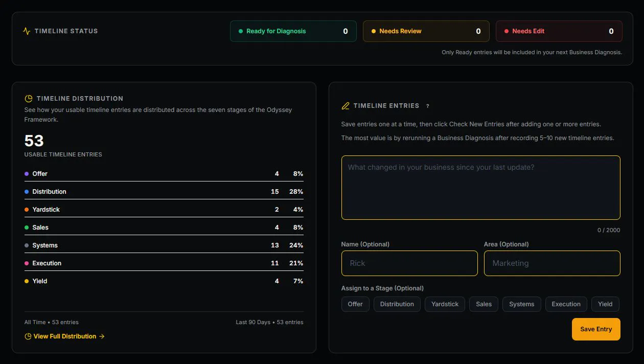644x364 pixels.
Task: Open the Ready for Diagnosis status card
Action: (293, 31)
